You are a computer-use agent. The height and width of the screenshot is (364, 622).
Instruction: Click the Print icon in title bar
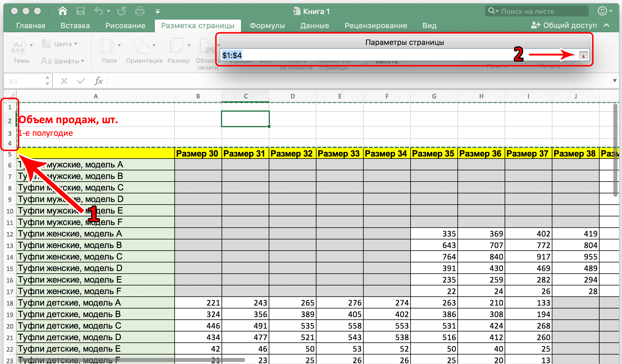point(140,11)
